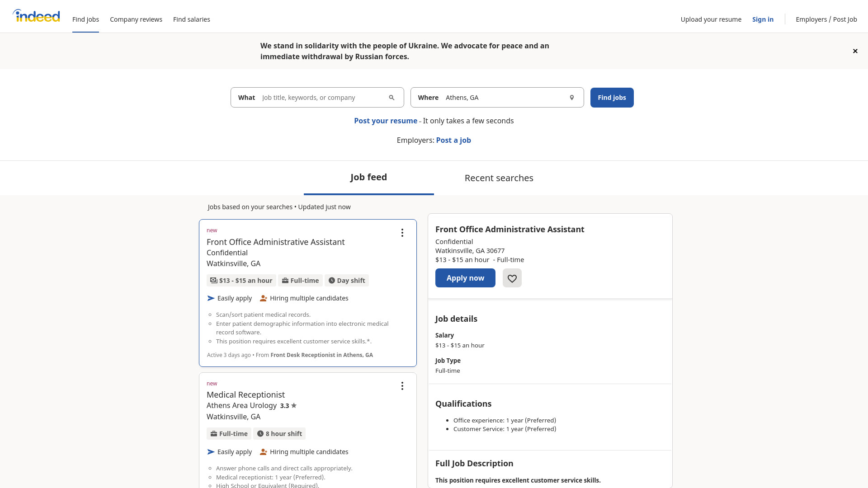Screen dimensions: 868x488
Task: Click the Easily apply arrow icon on Medical Receptionist
Action: coord(211,452)
